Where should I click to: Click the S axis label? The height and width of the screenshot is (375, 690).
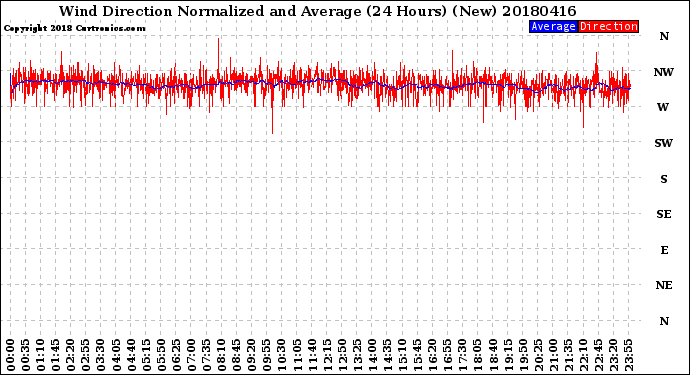pos(664,179)
